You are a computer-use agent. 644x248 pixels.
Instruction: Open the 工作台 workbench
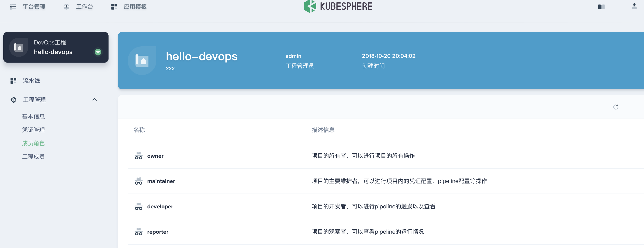point(84,7)
